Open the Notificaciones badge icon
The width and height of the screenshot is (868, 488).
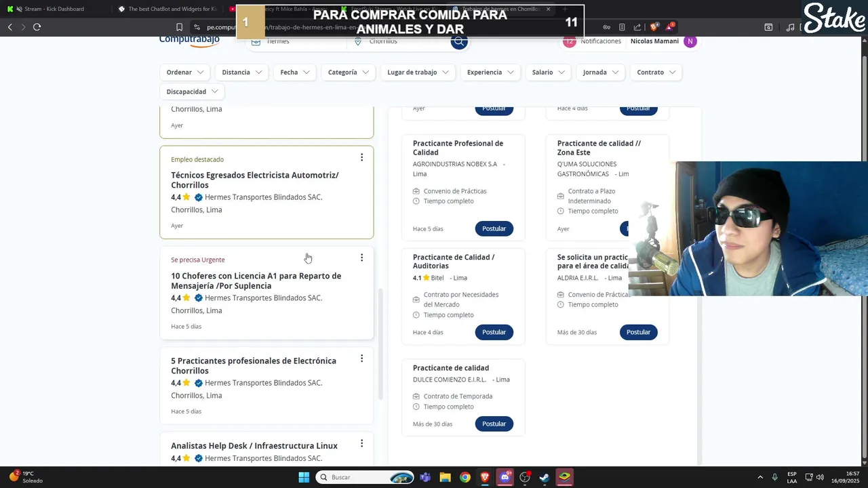[x=570, y=41]
